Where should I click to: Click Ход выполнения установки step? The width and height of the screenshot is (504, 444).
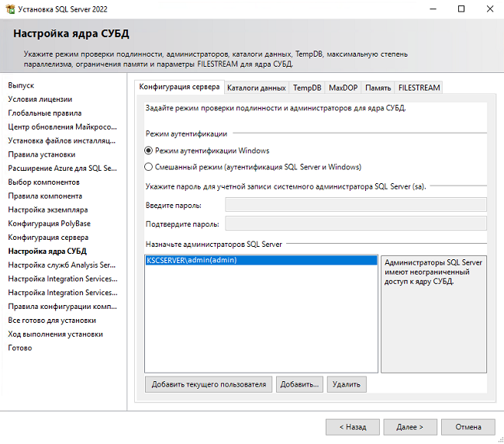[55, 335]
